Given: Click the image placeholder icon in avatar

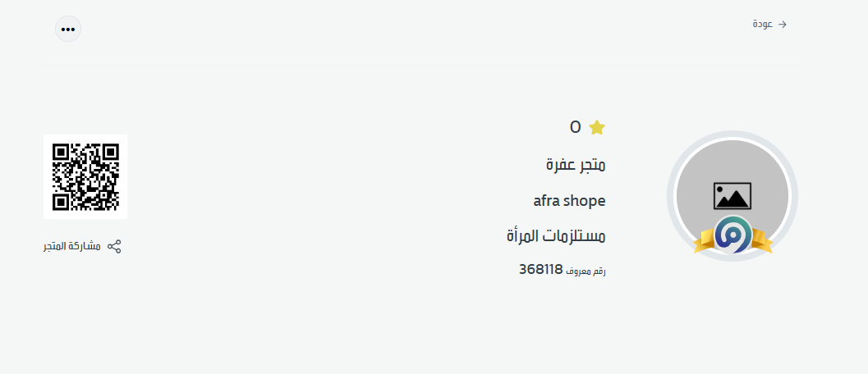Looking at the screenshot, I should 732,195.
